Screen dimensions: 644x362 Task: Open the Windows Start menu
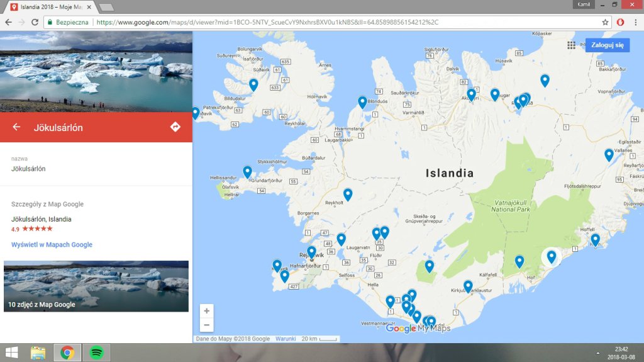coord(11,353)
